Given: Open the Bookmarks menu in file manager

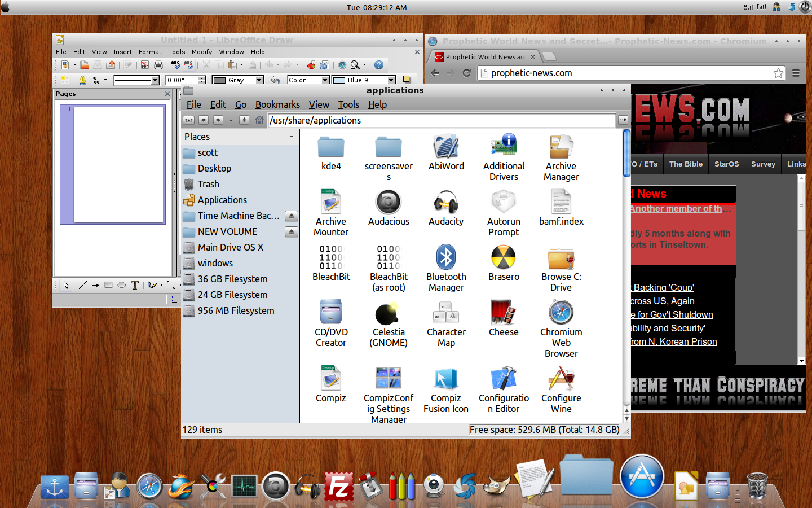Looking at the screenshot, I should click(277, 104).
